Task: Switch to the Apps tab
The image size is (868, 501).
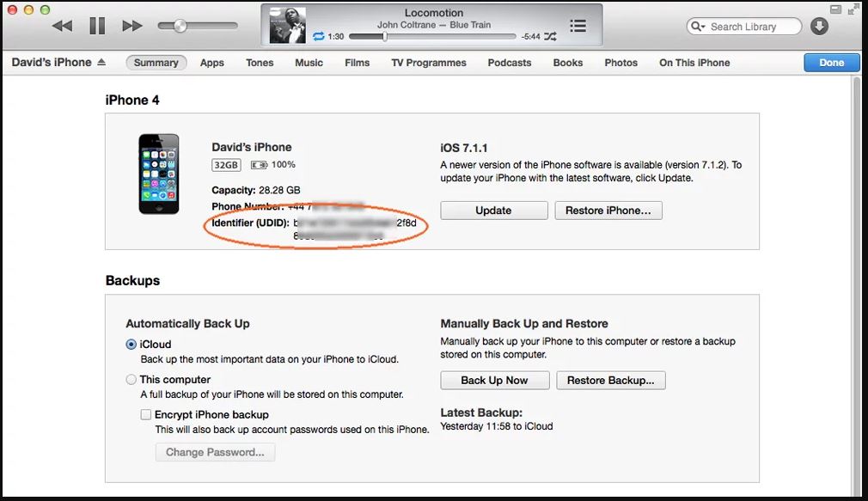Action: (212, 63)
